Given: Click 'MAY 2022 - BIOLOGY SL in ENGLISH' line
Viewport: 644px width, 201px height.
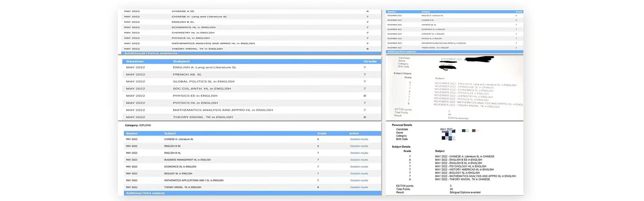Looking at the screenshot, I should point(457,173).
